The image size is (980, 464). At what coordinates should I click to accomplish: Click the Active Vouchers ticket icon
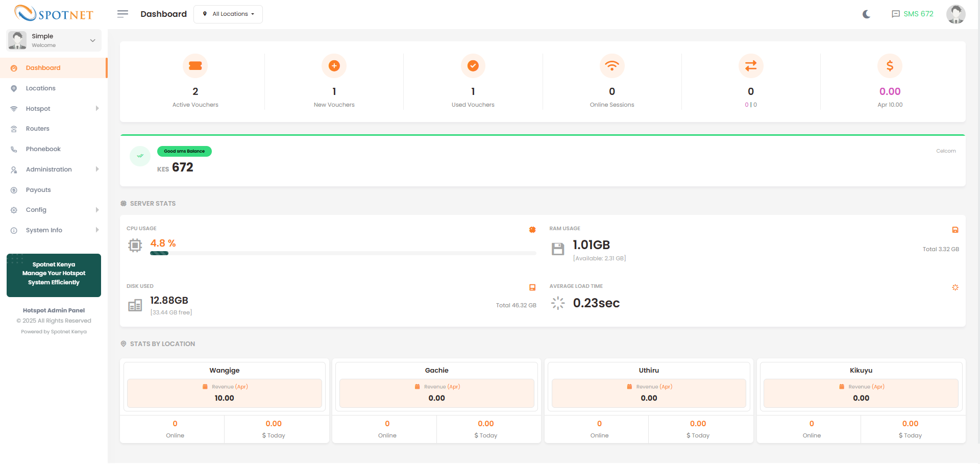coord(195,66)
